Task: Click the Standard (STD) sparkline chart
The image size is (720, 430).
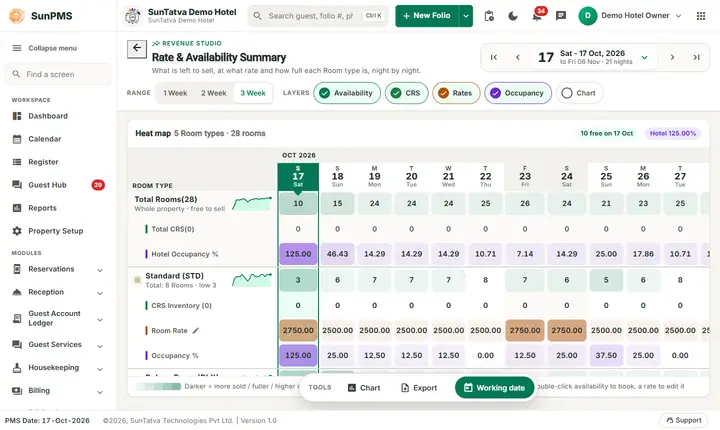Action: [252, 279]
